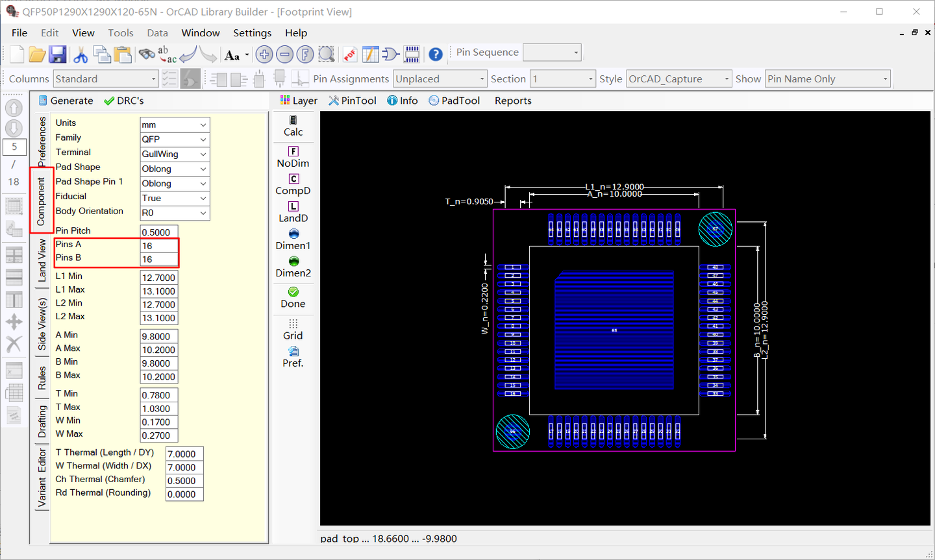Viewport: 935px width, 560px height.
Task: Open the Units dropdown showing mm
Action: 174,124
